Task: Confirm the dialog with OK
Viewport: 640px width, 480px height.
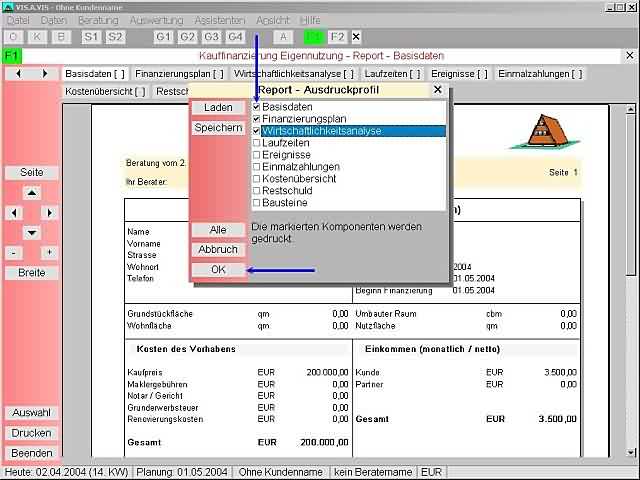Action: pyautogui.click(x=218, y=270)
